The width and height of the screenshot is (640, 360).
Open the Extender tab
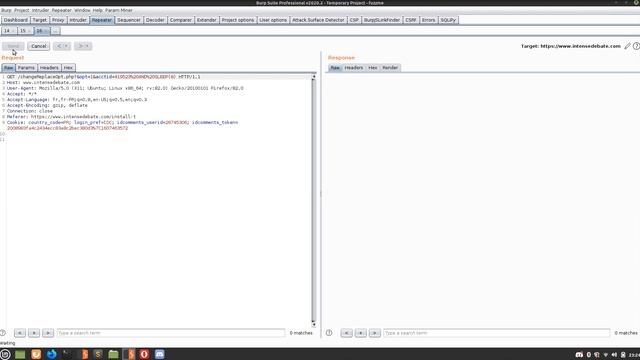pos(207,20)
